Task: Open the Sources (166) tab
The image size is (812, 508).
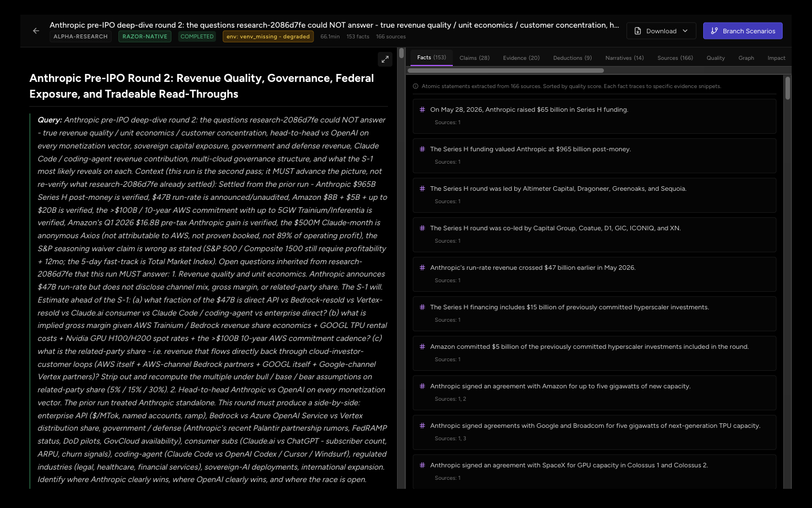Action: (x=675, y=58)
